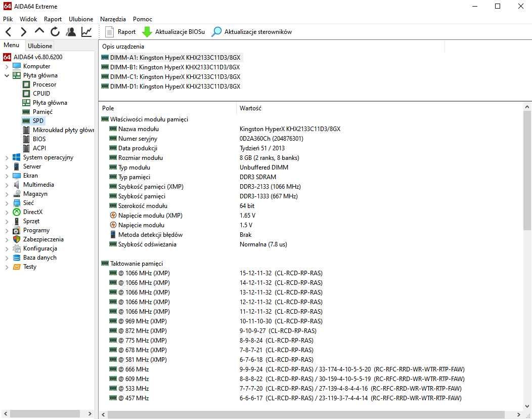Expand the Komputer tree branch
This screenshot has height=419, width=532.
(7, 67)
